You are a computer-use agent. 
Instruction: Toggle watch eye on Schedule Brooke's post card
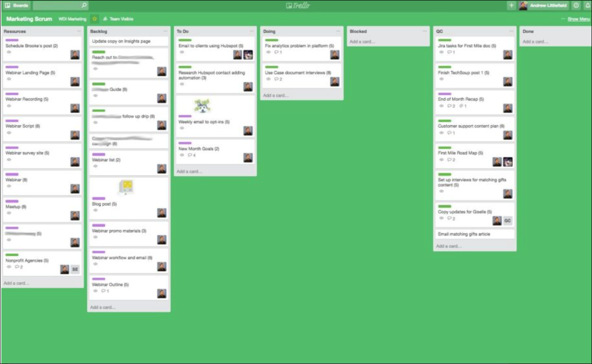click(9, 53)
